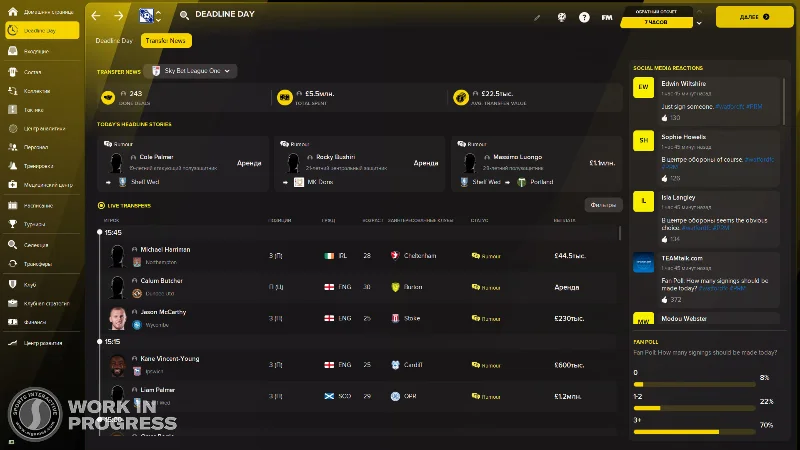Click the social media reactions scrollbar
The width and height of the screenshot is (800, 450).
click(x=784, y=101)
